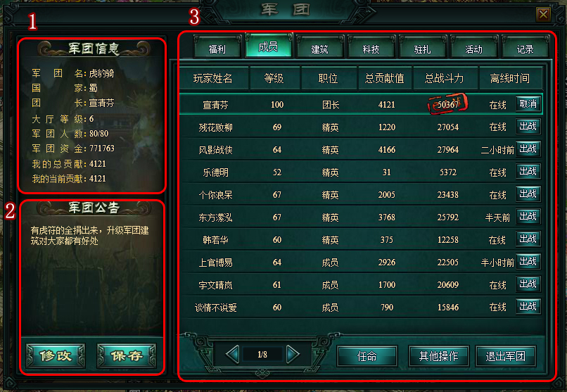
Task: Cancel deployment for 宣清芬 with 取消
Action: click(528, 103)
